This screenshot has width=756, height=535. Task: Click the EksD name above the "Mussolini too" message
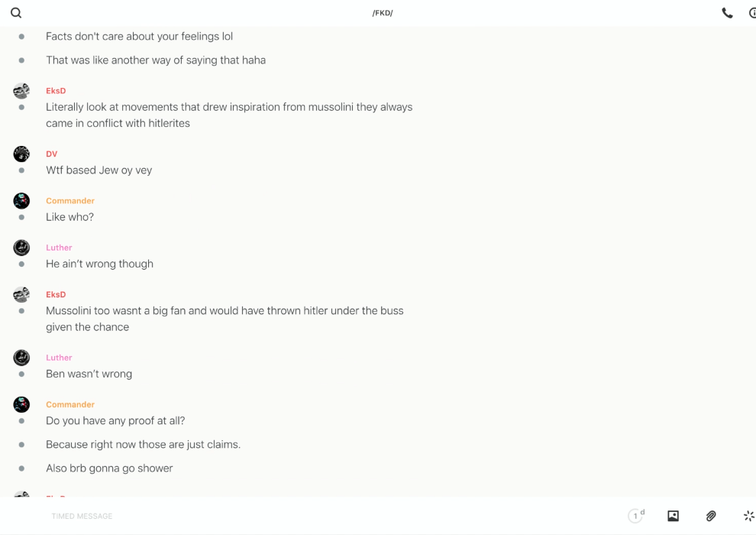[56, 294]
